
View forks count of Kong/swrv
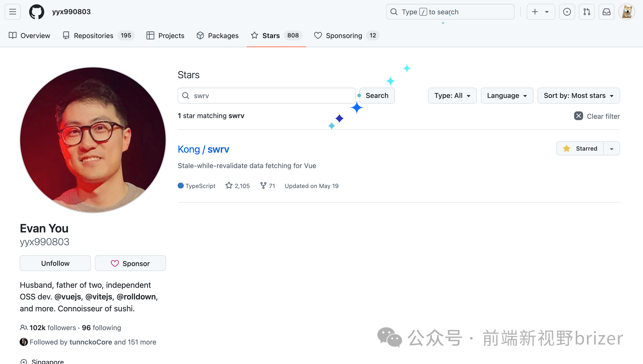pyautogui.click(x=268, y=186)
